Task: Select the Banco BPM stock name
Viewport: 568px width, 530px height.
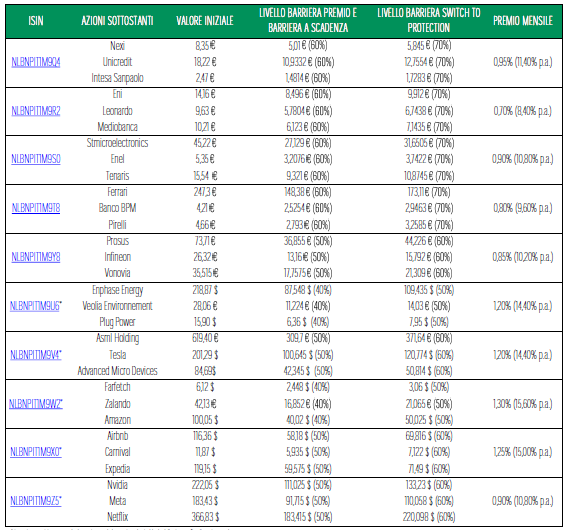Action: tap(117, 208)
